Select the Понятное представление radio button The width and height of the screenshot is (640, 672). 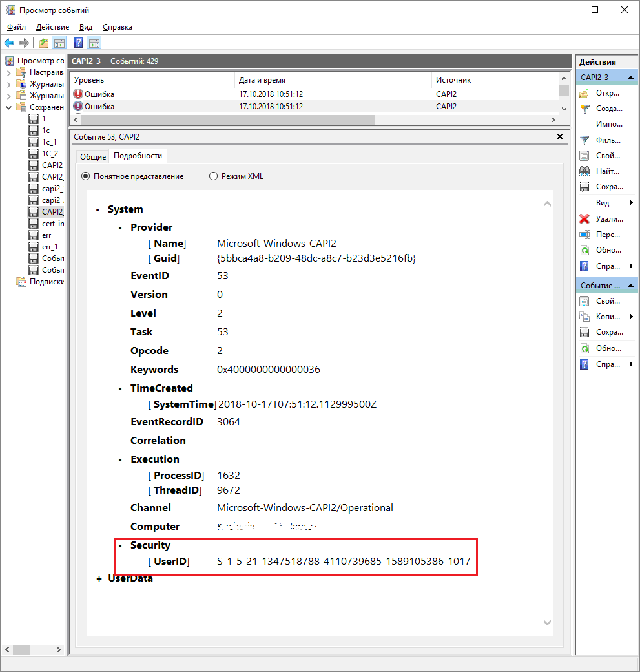pyautogui.click(x=85, y=176)
